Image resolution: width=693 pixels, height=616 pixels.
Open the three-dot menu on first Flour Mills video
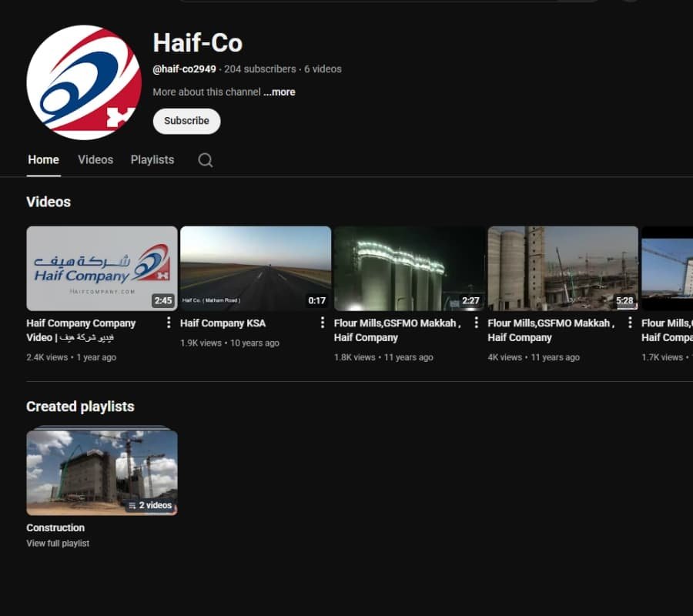(x=475, y=323)
